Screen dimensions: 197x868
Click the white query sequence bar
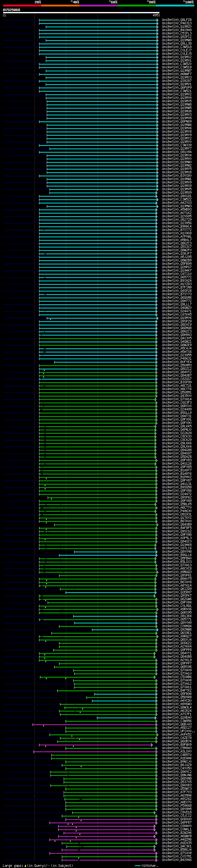81,12
